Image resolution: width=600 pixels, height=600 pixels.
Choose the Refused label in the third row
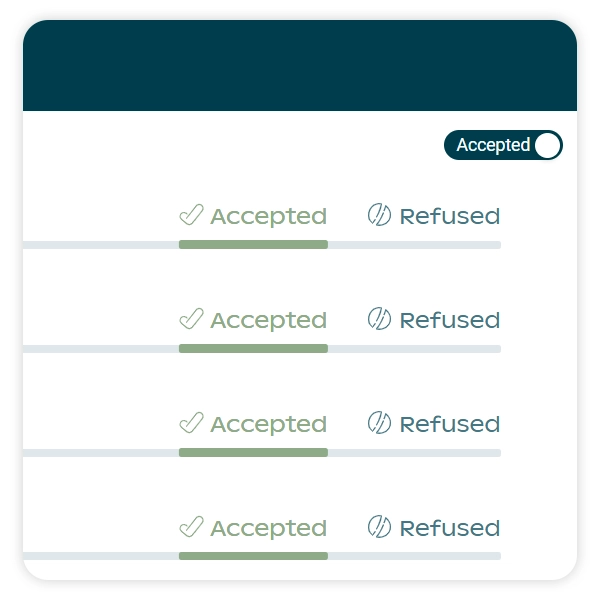click(449, 424)
